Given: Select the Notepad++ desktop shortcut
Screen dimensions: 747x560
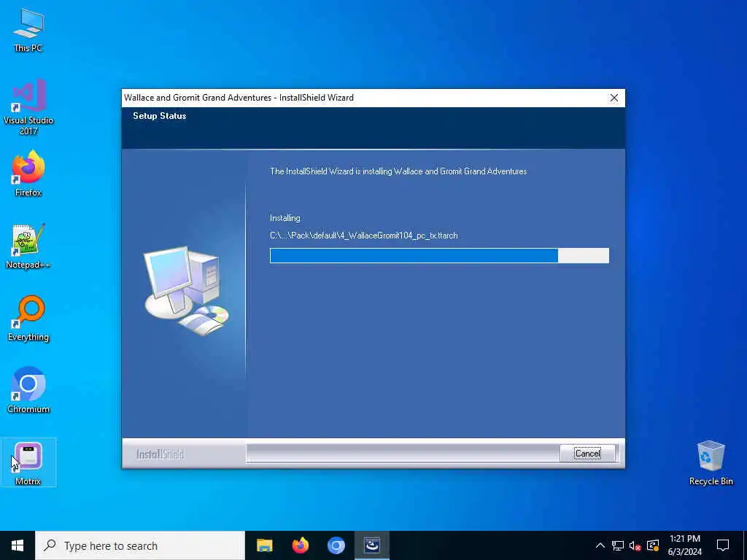Looking at the screenshot, I should pos(28,246).
